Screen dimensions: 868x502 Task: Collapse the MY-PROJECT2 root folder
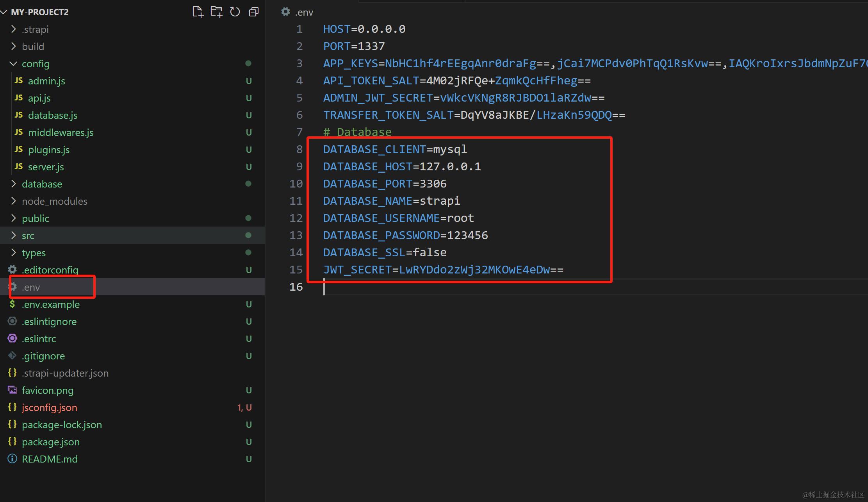(x=4, y=12)
